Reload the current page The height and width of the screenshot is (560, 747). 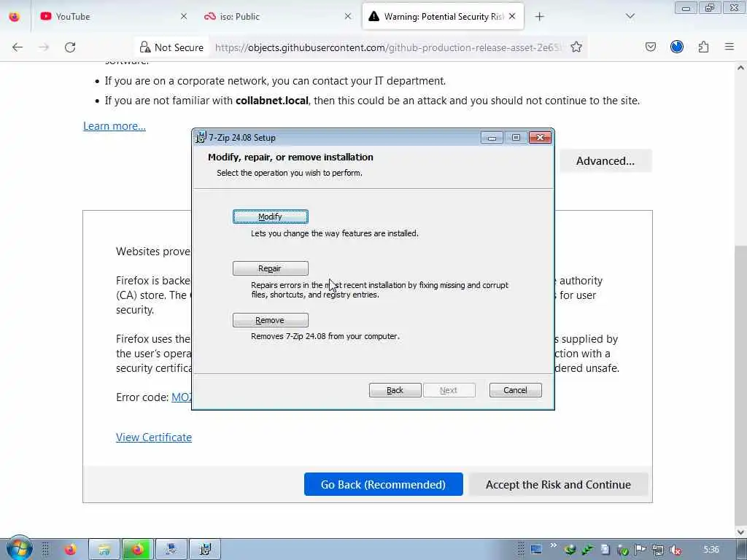pos(70,47)
